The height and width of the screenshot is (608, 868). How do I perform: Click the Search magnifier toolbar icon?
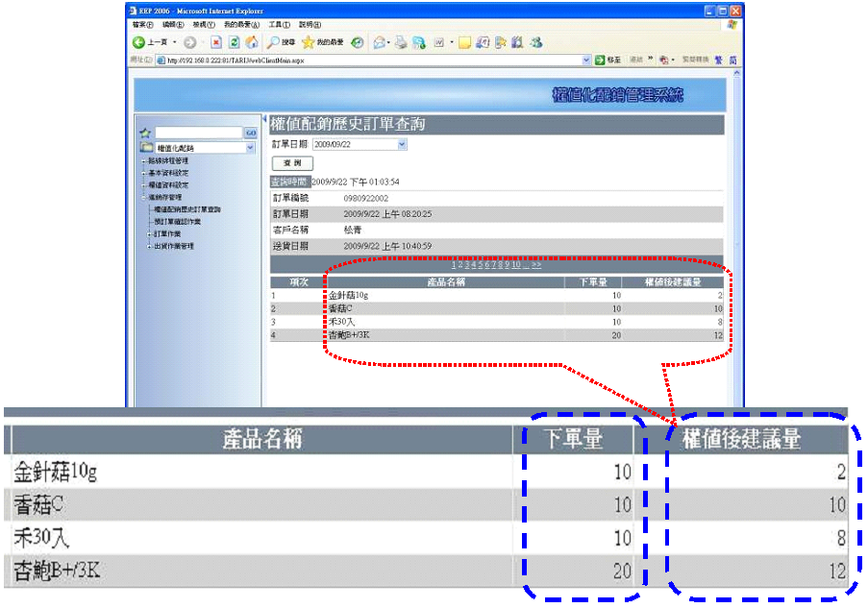[274, 42]
